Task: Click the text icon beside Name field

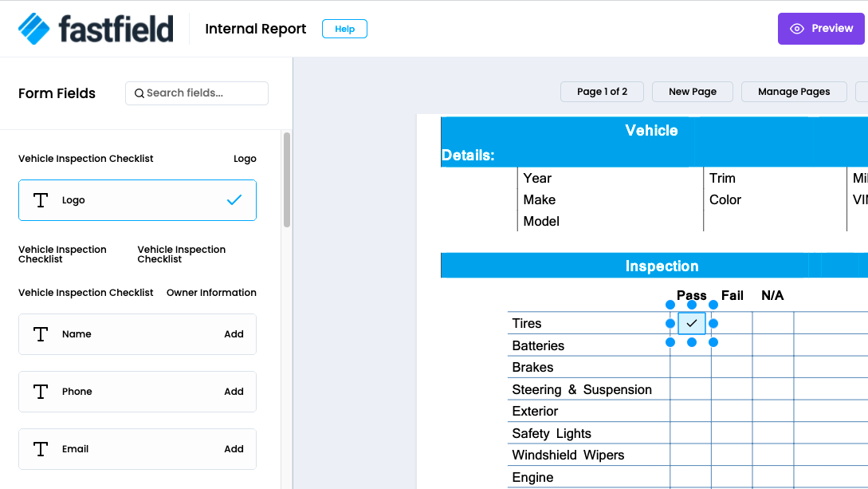Action: [x=41, y=334]
